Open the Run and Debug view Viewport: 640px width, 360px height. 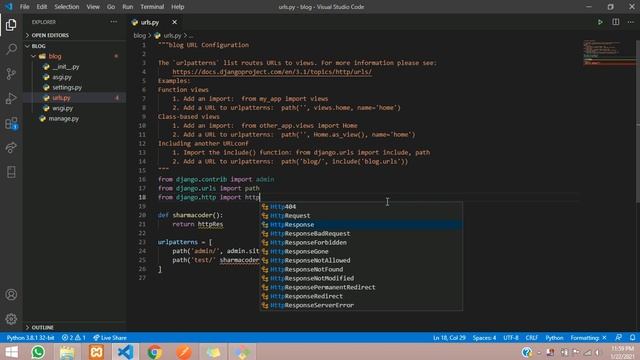point(11,98)
